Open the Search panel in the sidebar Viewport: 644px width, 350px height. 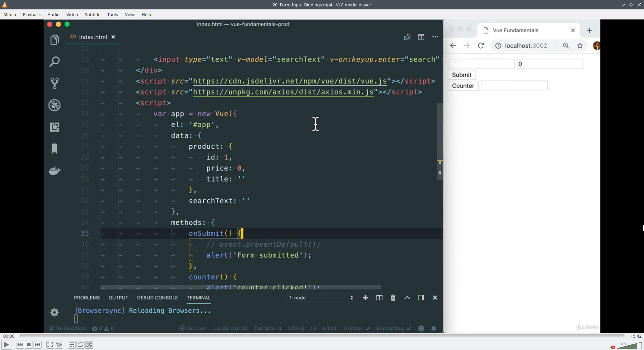(x=55, y=62)
